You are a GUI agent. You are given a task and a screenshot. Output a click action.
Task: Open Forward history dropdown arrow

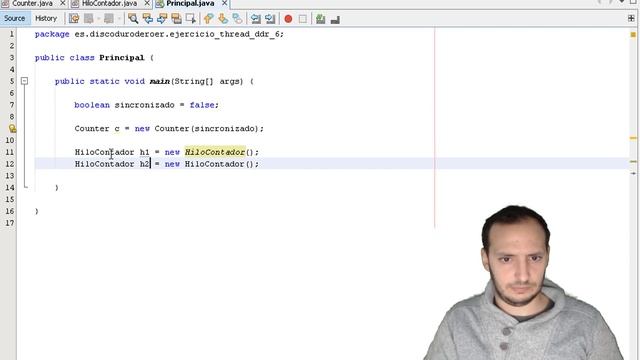pyautogui.click(x=119, y=19)
